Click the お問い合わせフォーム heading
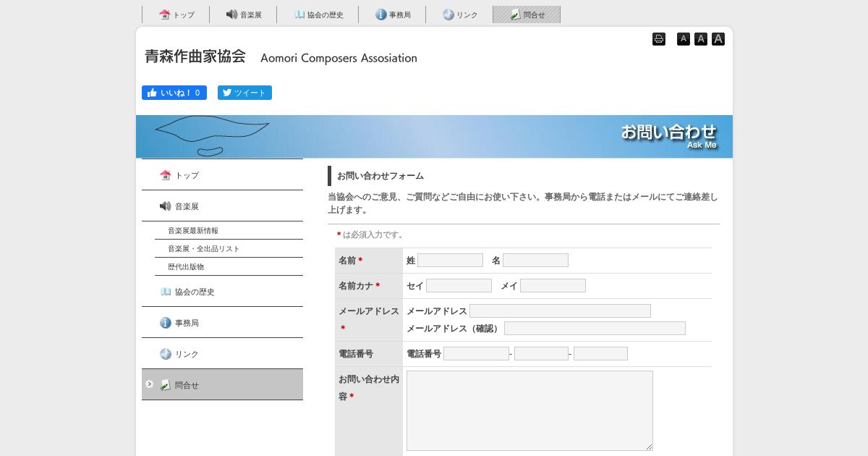868x456 pixels. [x=380, y=176]
